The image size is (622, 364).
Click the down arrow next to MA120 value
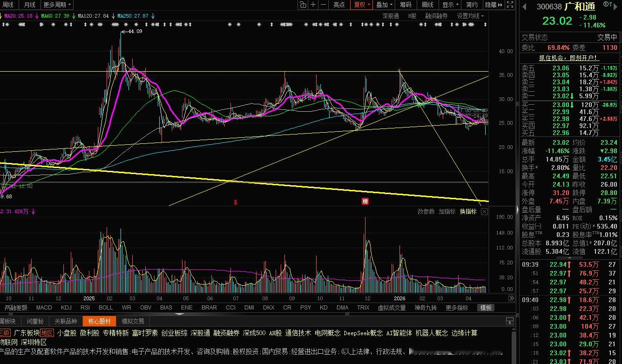[113, 16]
